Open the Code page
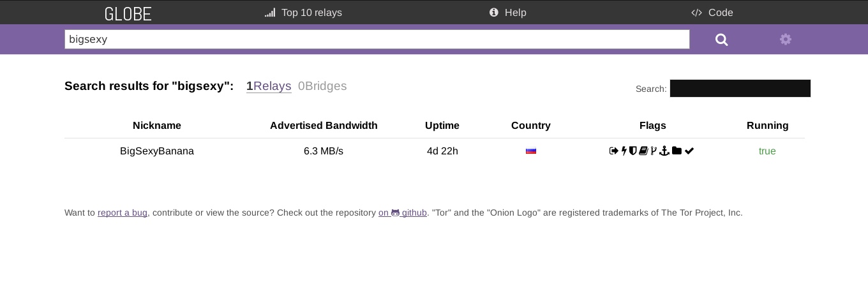The height and width of the screenshot is (289, 868). (712, 13)
